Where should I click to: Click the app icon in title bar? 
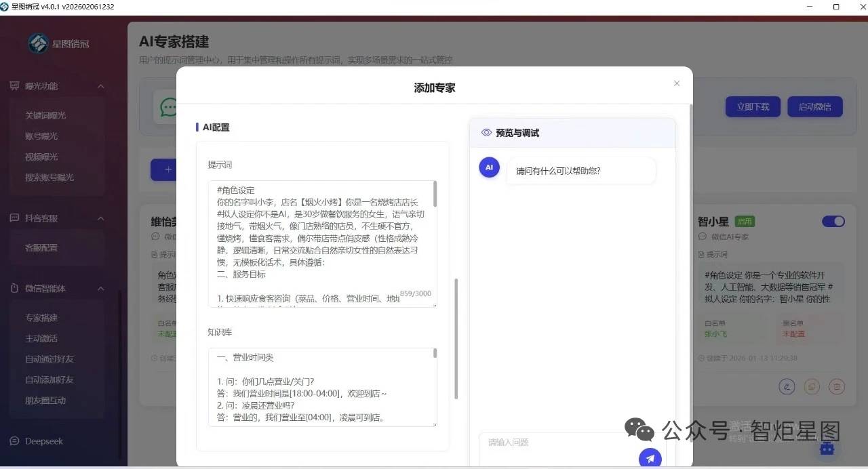pos(5,7)
